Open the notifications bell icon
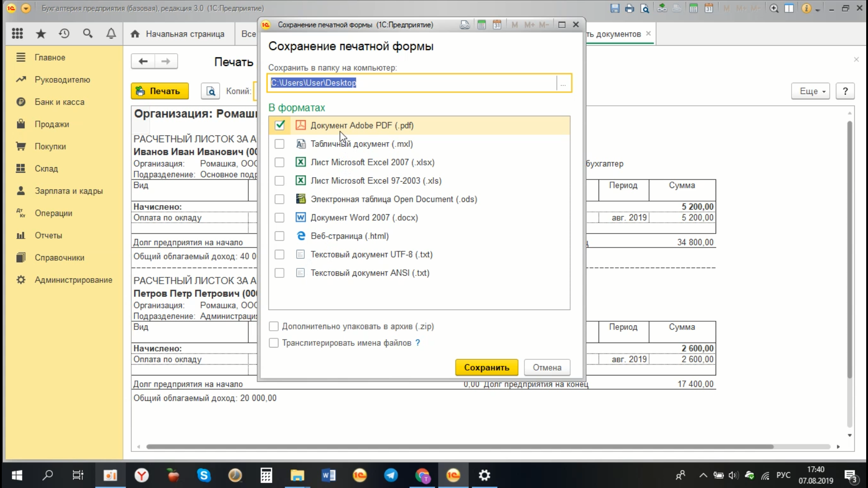The height and width of the screenshot is (488, 868). click(x=111, y=33)
